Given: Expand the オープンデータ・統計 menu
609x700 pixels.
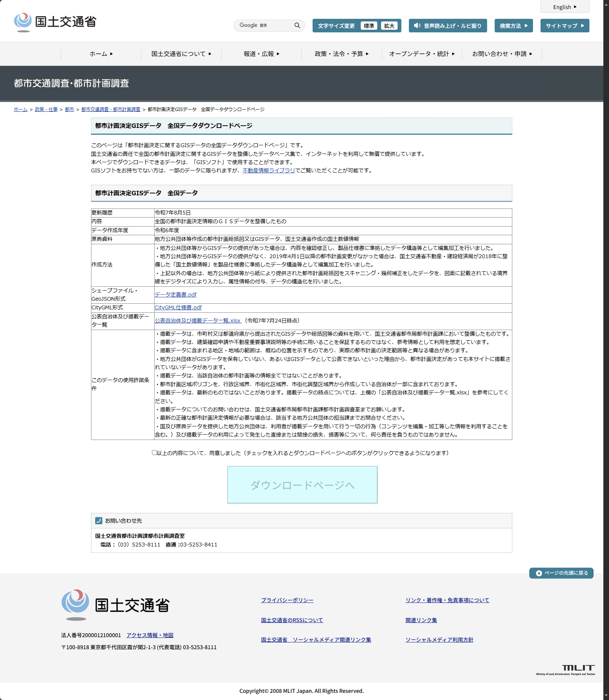Looking at the screenshot, I should (x=422, y=54).
